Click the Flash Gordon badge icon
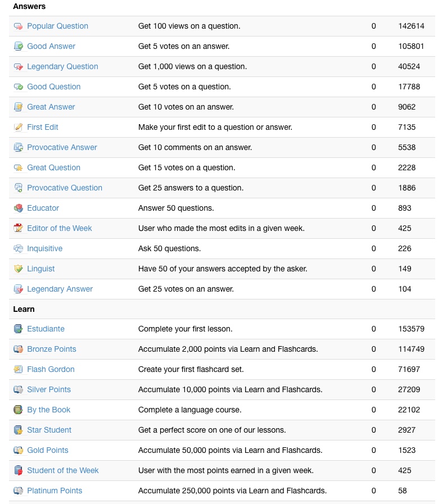The width and height of the screenshot is (443, 504). coord(18,370)
